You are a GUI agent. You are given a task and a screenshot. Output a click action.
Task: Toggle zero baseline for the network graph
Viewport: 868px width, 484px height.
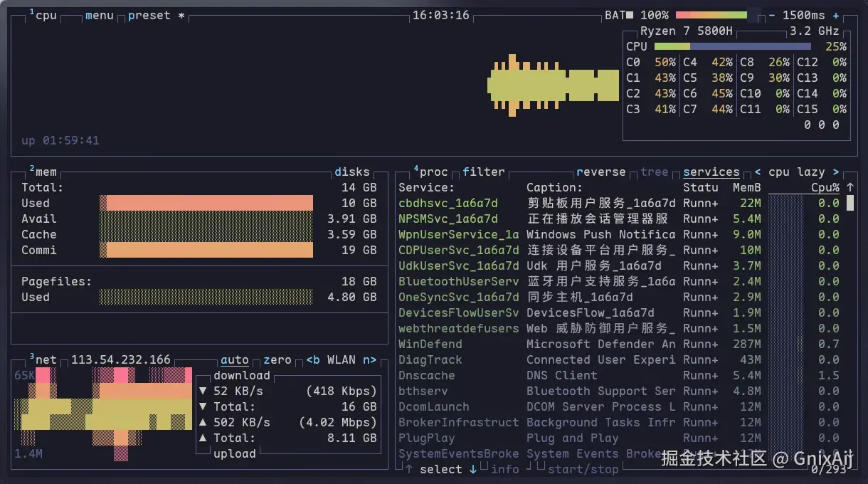click(x=277, y=360)
